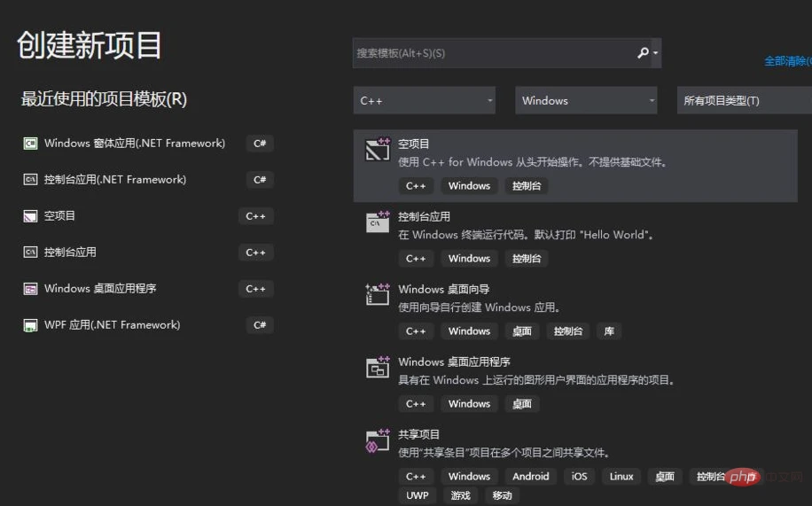812x506 pixels.
Task: Click the 共享项目 template icon
Action: pos(378,440)
